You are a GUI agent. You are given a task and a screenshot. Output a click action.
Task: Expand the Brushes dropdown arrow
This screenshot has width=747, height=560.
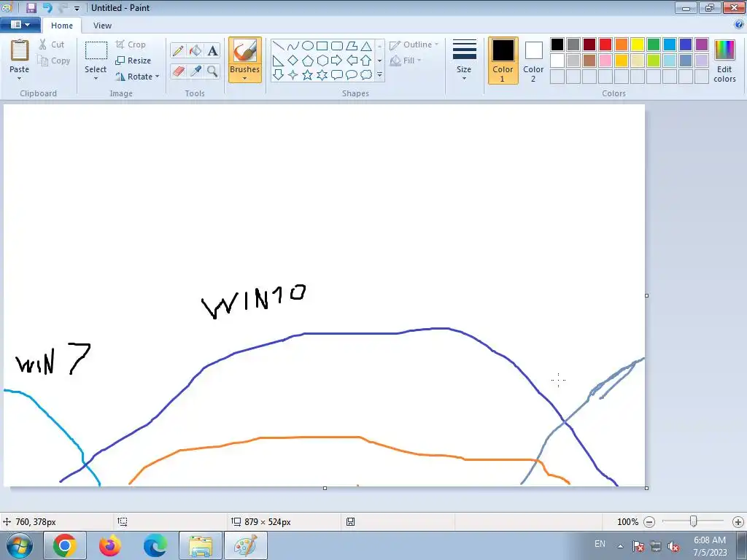click(245, 79)
